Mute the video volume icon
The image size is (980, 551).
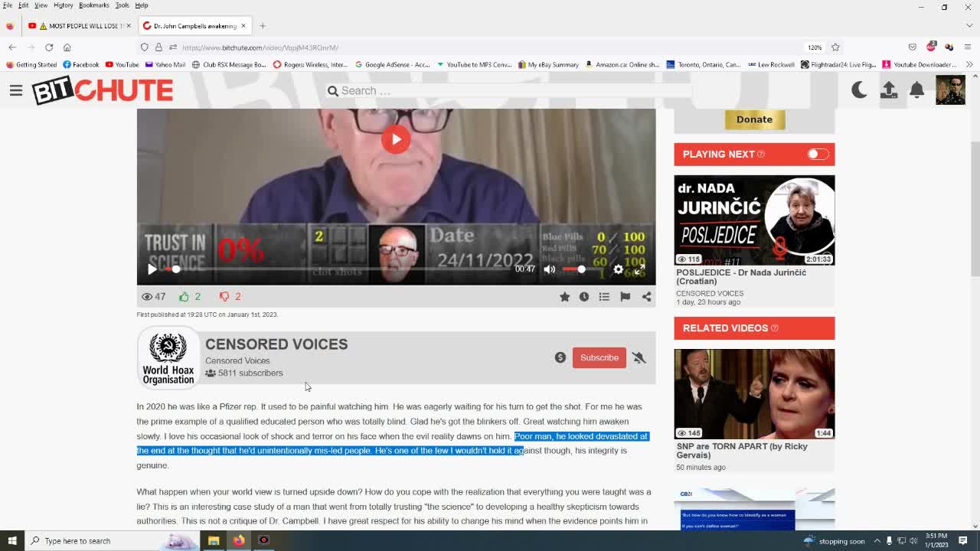pos(550,269)
